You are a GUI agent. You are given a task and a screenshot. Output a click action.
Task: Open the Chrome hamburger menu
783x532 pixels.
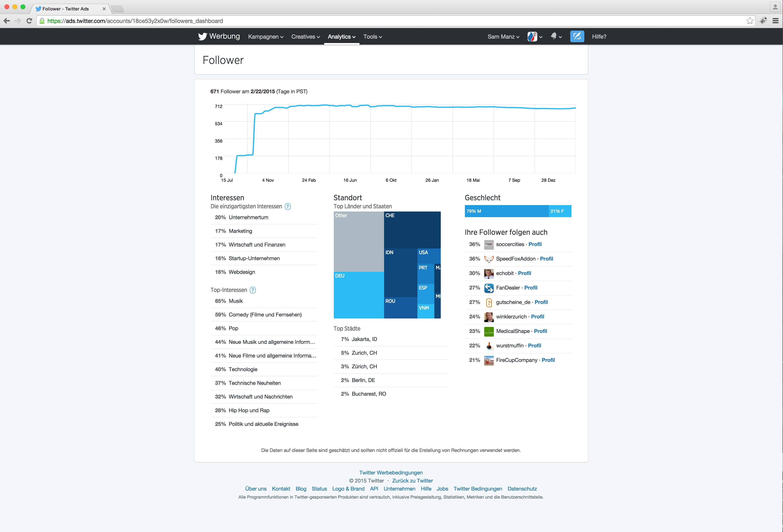coord(775,21)
